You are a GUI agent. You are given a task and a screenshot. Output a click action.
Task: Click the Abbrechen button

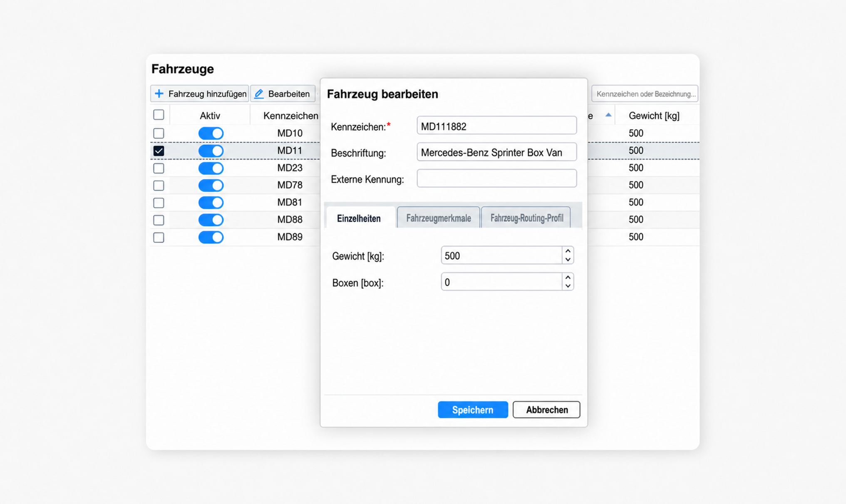pos(546,410)
